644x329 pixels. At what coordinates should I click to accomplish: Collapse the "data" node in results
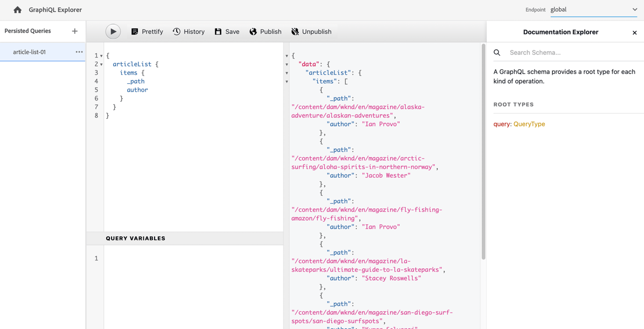pyautogui.click(x=287, y=64)
